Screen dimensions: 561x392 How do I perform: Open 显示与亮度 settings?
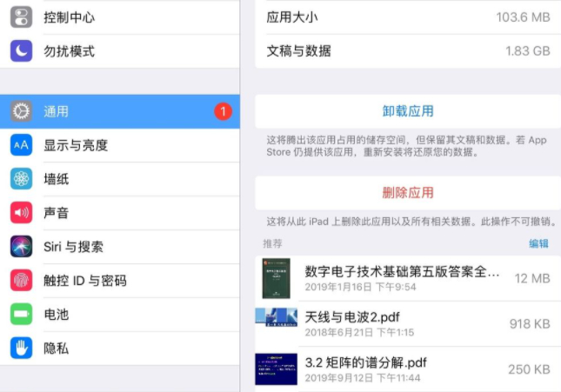point(120,145)
